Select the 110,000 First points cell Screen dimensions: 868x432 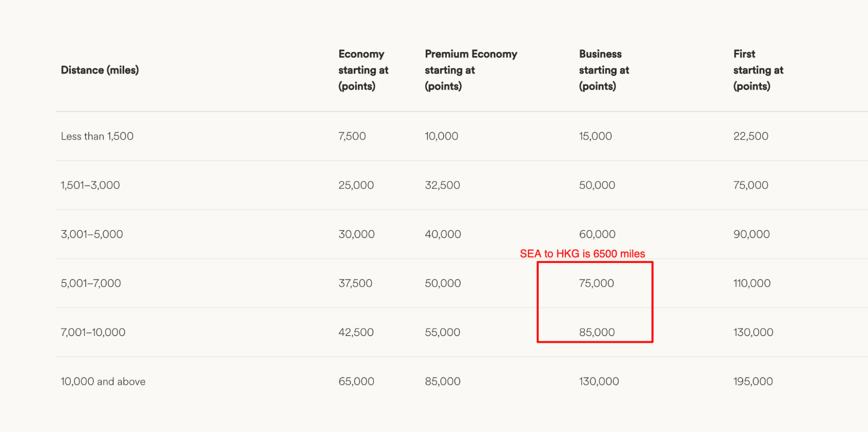(x=752, y=283)
